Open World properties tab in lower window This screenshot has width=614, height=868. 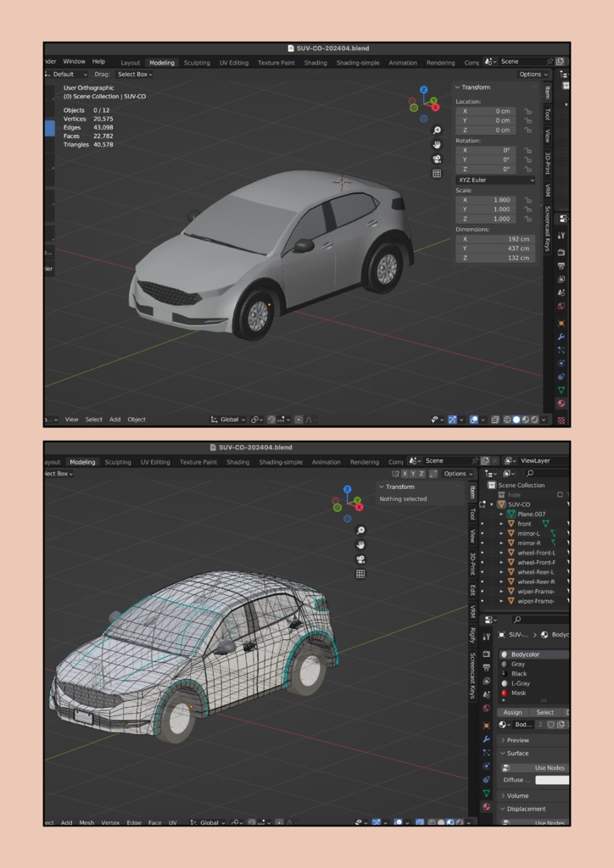(486, 708)
